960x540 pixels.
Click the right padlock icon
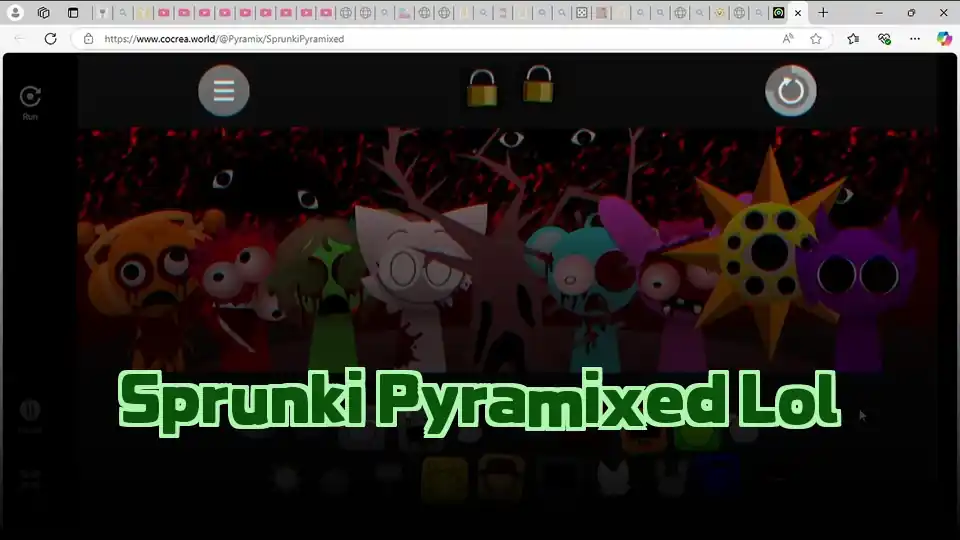tap(538, 85)
